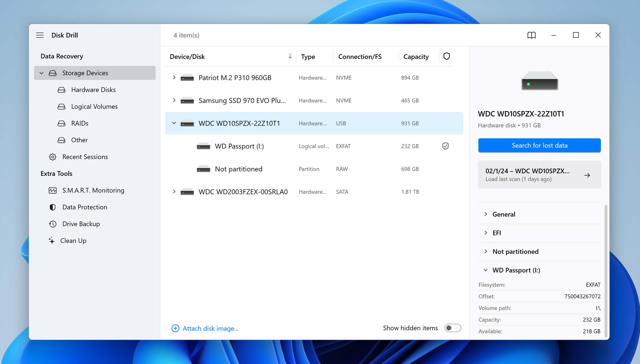Click the shield protection status icon
640x364 pixels.
(x=445, y=146)
